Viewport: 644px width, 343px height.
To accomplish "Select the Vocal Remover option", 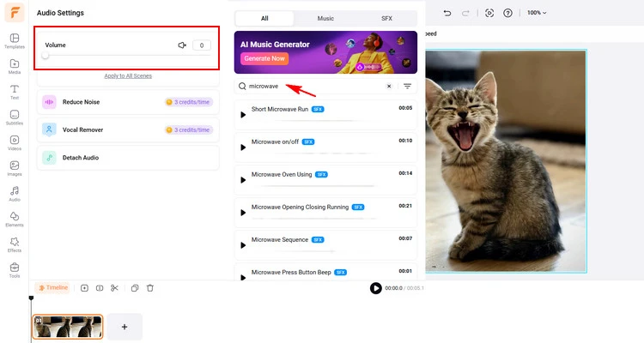I will [x=128, y=129].
